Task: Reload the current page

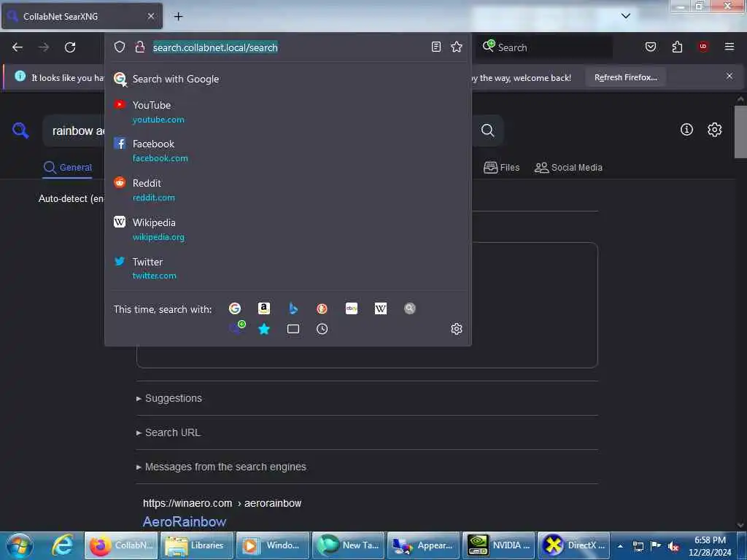Action: pos(70,47)
